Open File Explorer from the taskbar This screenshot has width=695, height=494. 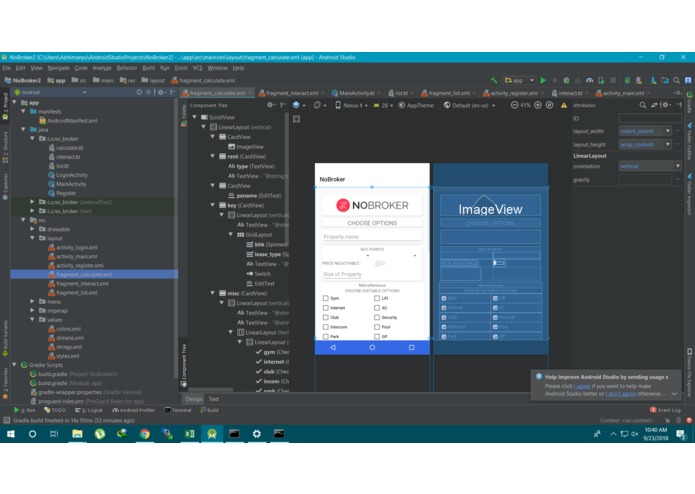(77, 434)
